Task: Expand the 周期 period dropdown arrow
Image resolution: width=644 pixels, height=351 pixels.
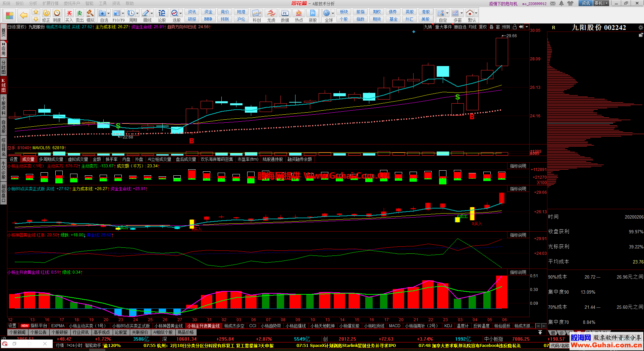Action: (138, 13)
